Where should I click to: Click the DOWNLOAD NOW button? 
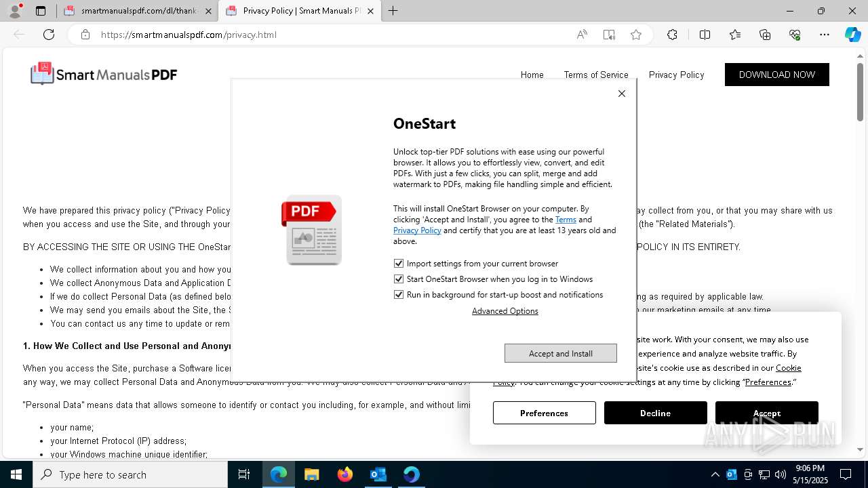tap(777, 75)
